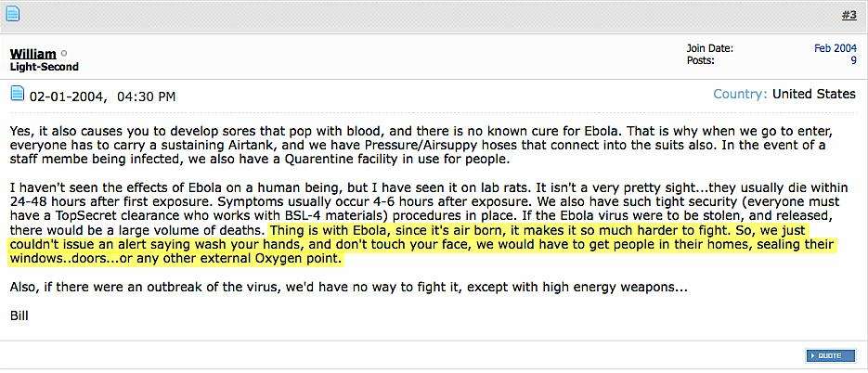The image size is (868, 373).
Task: Click the Feb 2004 join date value
Action: (836, 48)
